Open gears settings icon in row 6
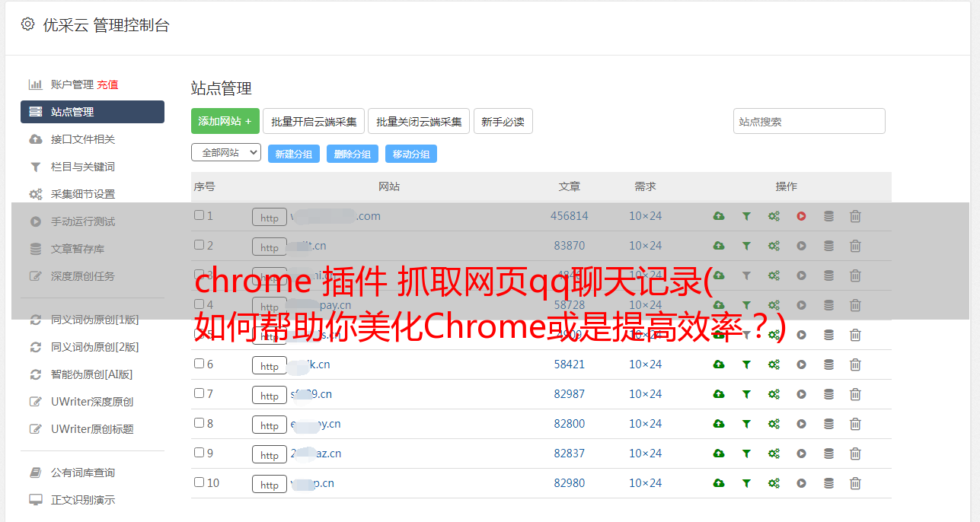The image size is (980, 522). pyautogui.click(x=774, y=364)
